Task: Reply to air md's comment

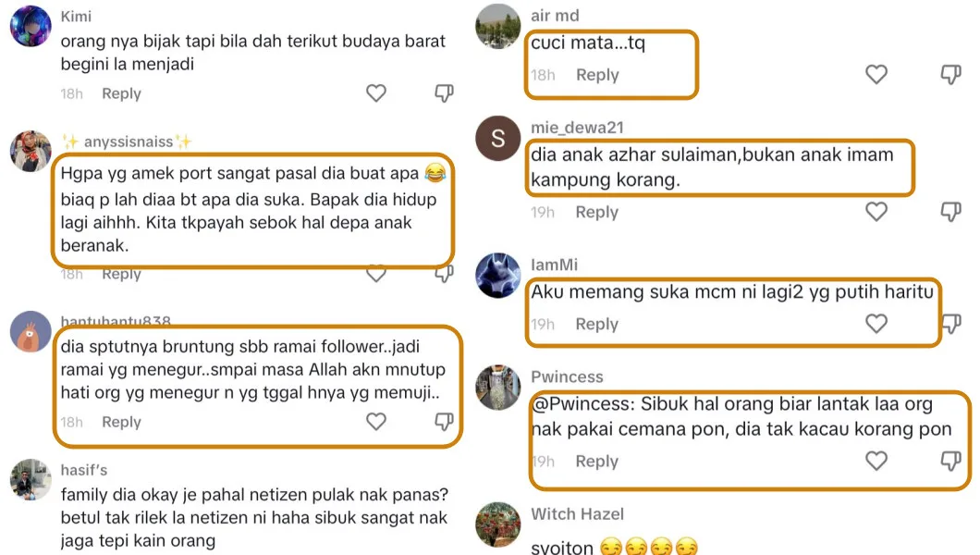Action: pyautogui.click(x=597, y=75)
